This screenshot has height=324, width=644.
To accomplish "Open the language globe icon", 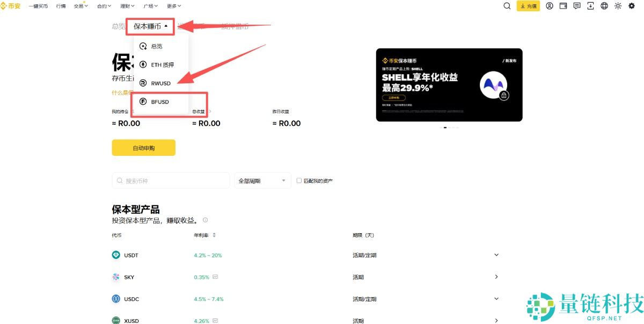I will pyautogui.click(x=604, y=6).
